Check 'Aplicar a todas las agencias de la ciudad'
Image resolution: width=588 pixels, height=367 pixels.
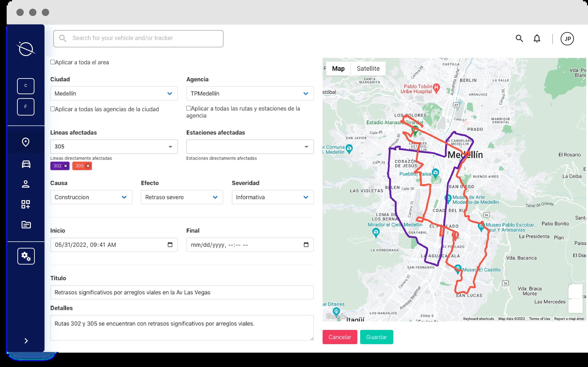(x=52, y=109)
